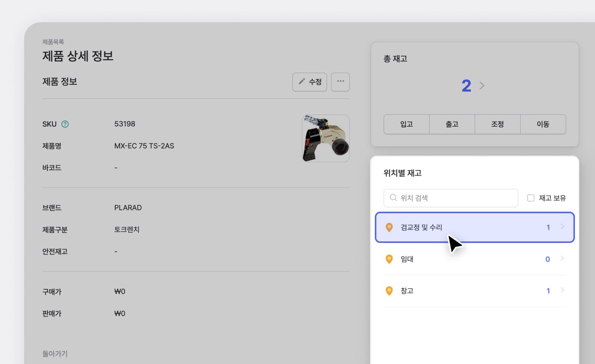Click the location pin beside 창고

tap(389, 291)
